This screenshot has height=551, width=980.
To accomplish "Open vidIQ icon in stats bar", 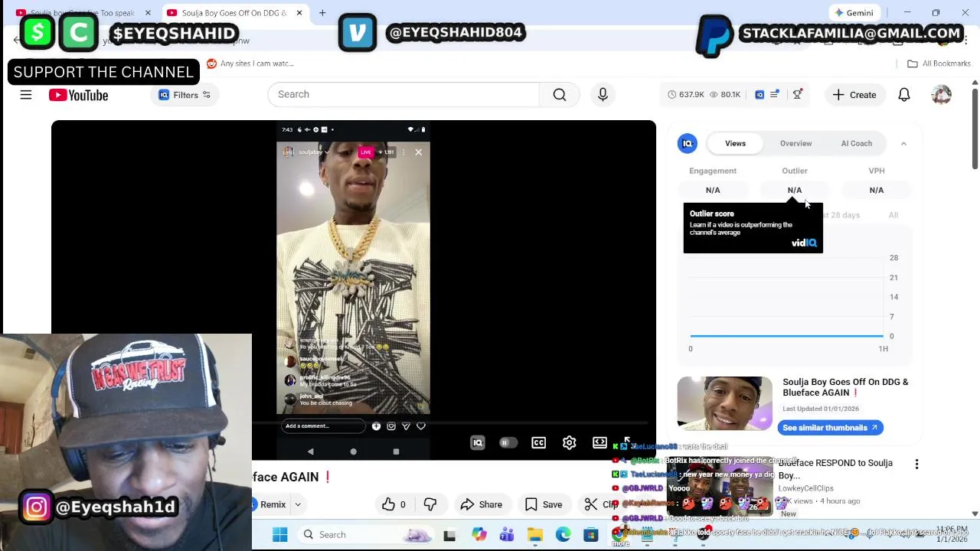I will [x=759, y=95].
